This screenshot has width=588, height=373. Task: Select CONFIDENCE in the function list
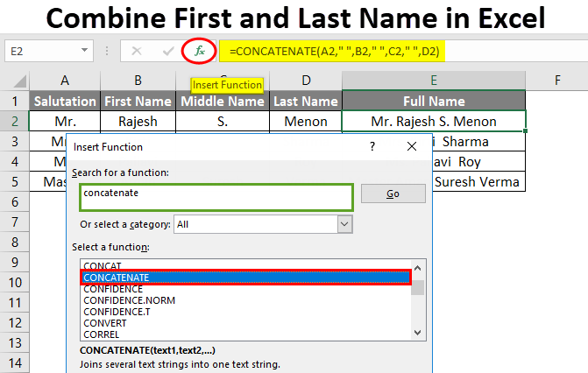point(245,289)
